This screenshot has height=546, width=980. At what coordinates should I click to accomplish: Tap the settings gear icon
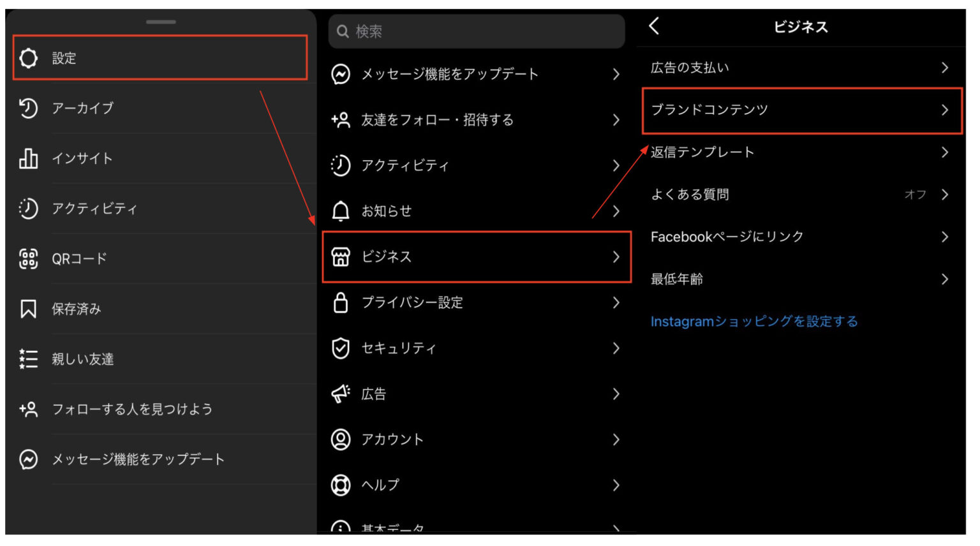[x=28, y=58]
